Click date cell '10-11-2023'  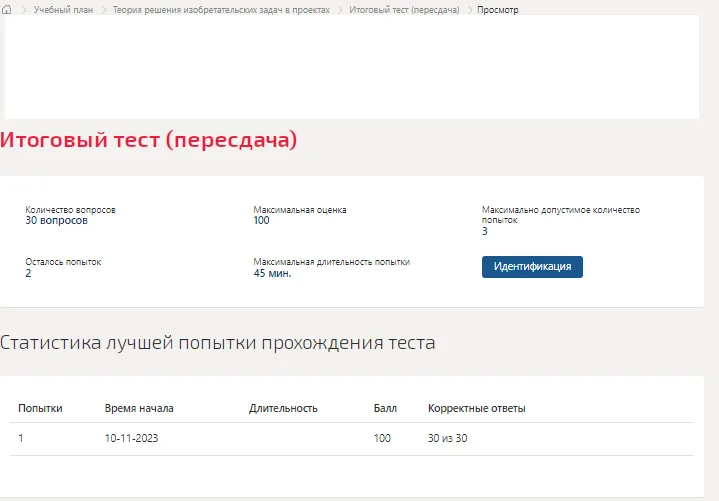132,438
